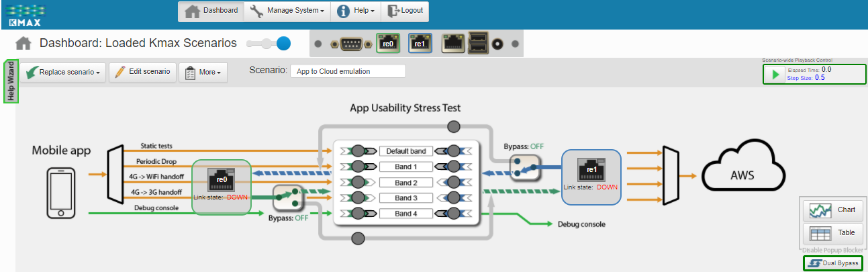This screenshot has height=272, width=868.
Task: Click the left impairment node of Band 4
Action: click(358, 214)
